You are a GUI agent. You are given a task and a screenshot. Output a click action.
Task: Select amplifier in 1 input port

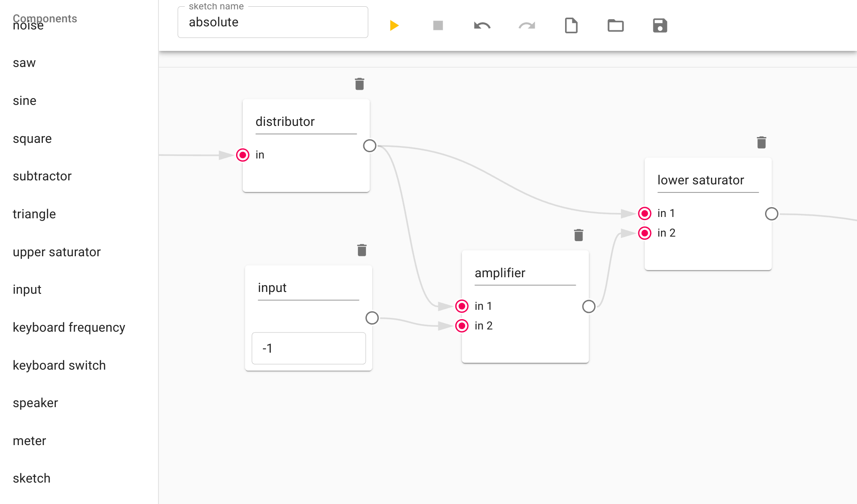(x=462, y=306)
